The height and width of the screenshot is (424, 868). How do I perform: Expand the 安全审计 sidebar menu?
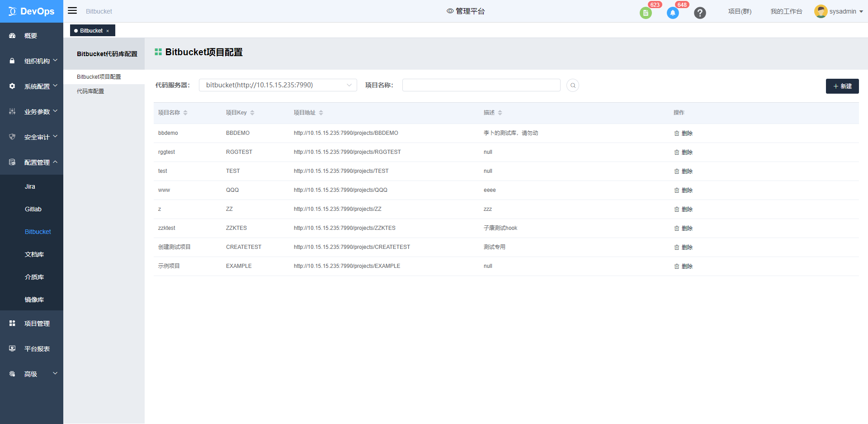point(32,137)
